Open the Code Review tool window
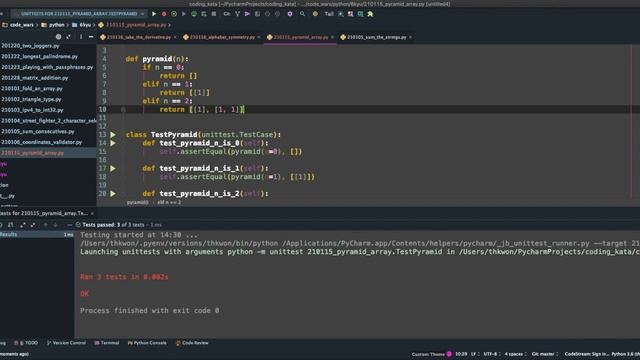This screenshot has width=640, height=360. [x=192, y=343]
